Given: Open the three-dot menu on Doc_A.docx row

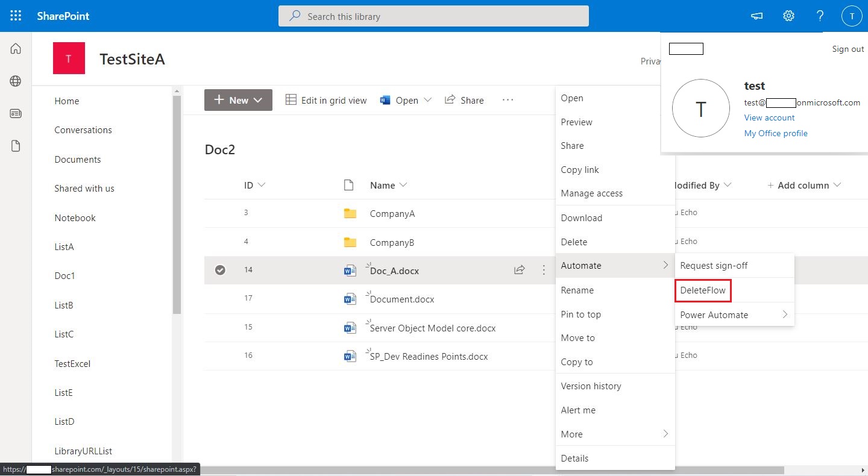Looking at the screenshot, I should tap(544, 271).
